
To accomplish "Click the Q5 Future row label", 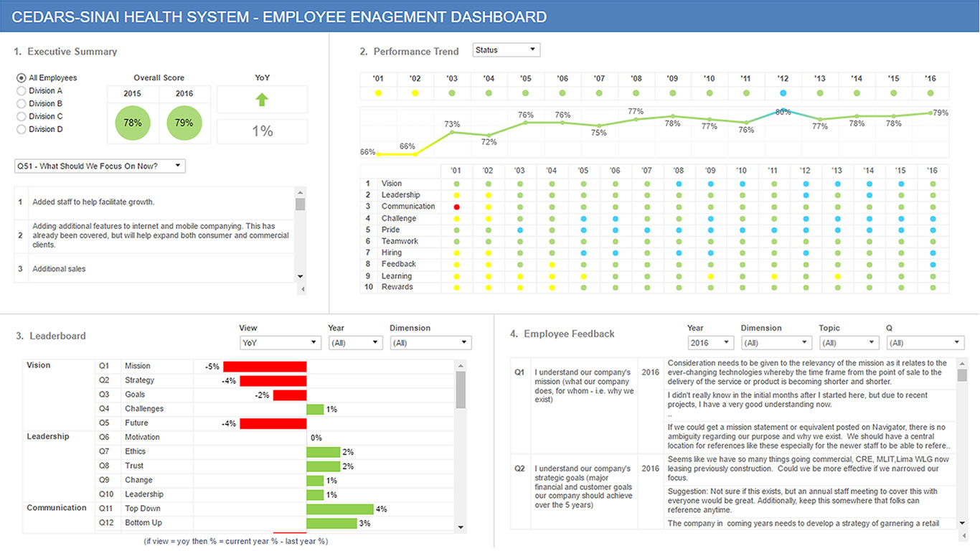I will click(136, 423).
